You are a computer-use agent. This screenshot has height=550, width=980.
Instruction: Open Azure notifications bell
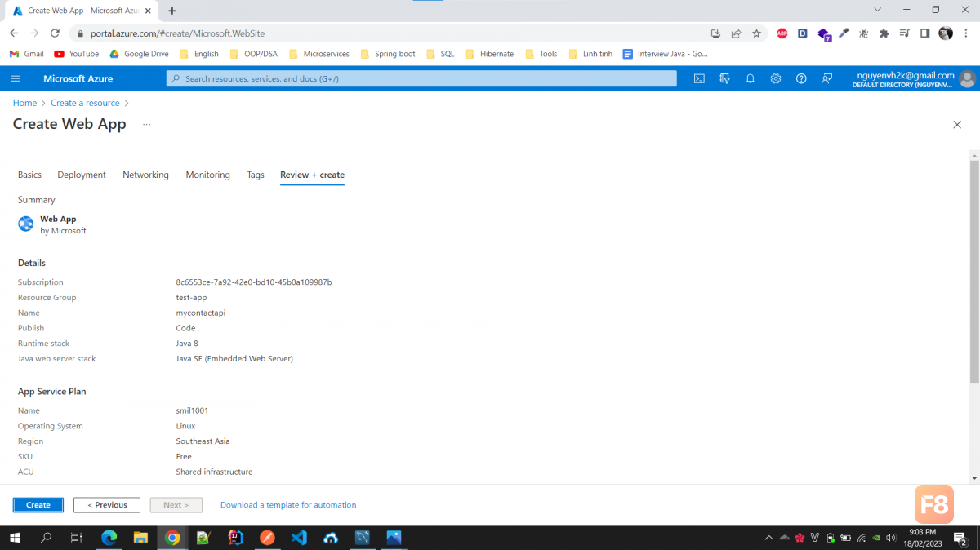[750, 78]
